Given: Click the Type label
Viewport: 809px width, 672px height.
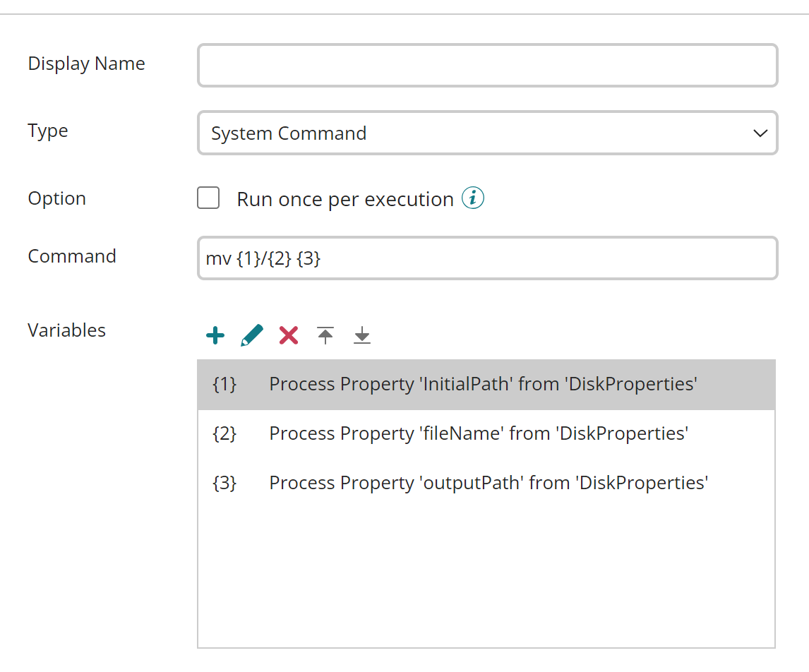Looking at the screenshot, I should coord(47,131).
